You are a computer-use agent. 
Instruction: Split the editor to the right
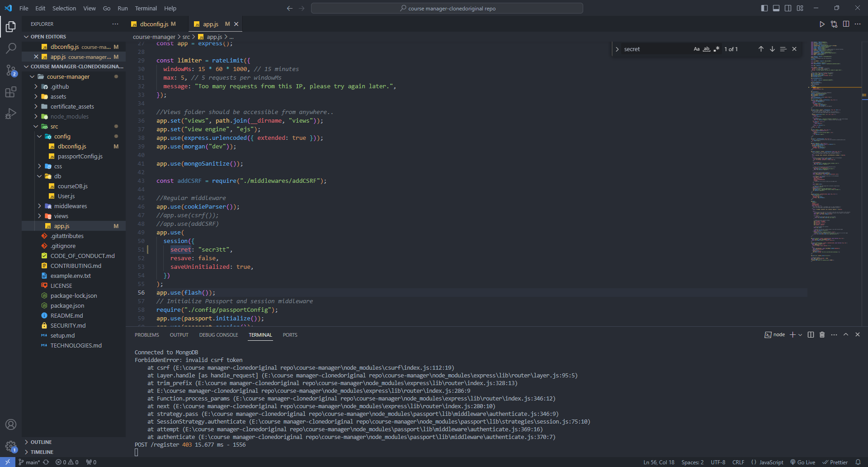pyautogui.click(x=846, y=24)
